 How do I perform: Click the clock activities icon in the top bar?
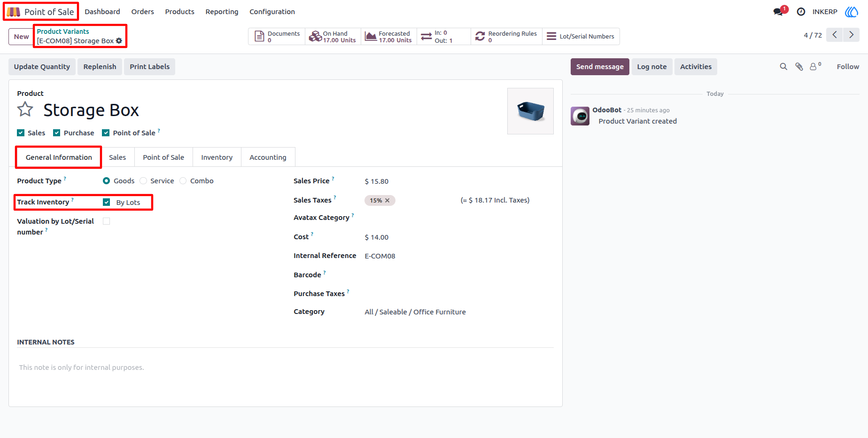point(801,12)
